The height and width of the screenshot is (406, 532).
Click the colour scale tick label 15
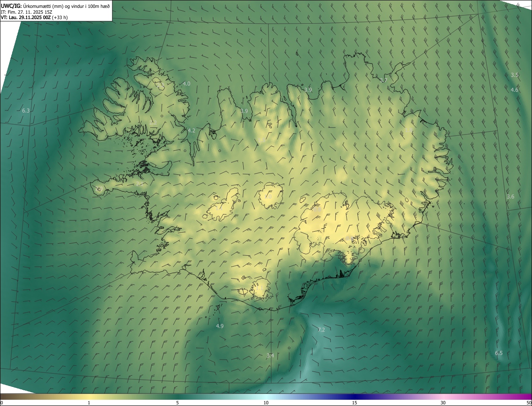[355, 403]
